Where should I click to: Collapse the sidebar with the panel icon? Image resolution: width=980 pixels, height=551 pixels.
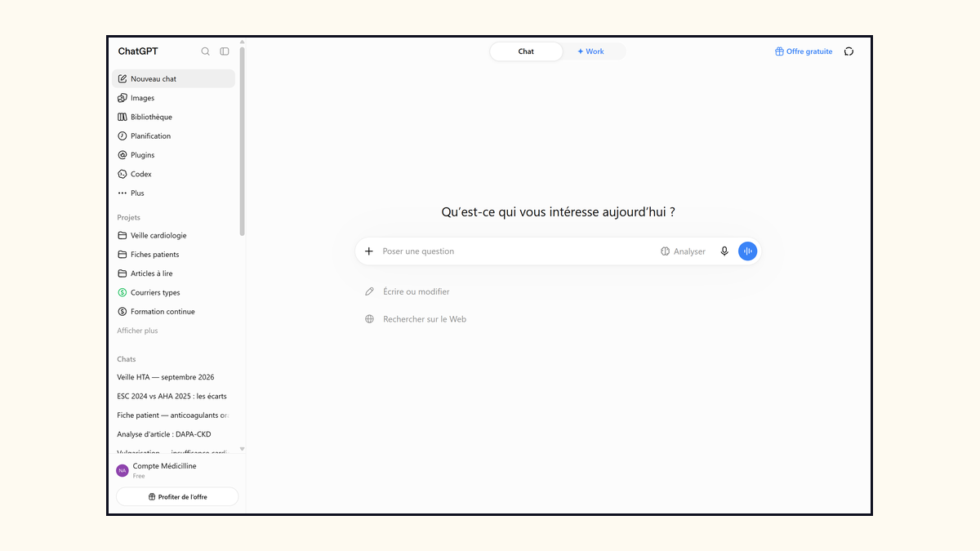(x=225, y=51)
